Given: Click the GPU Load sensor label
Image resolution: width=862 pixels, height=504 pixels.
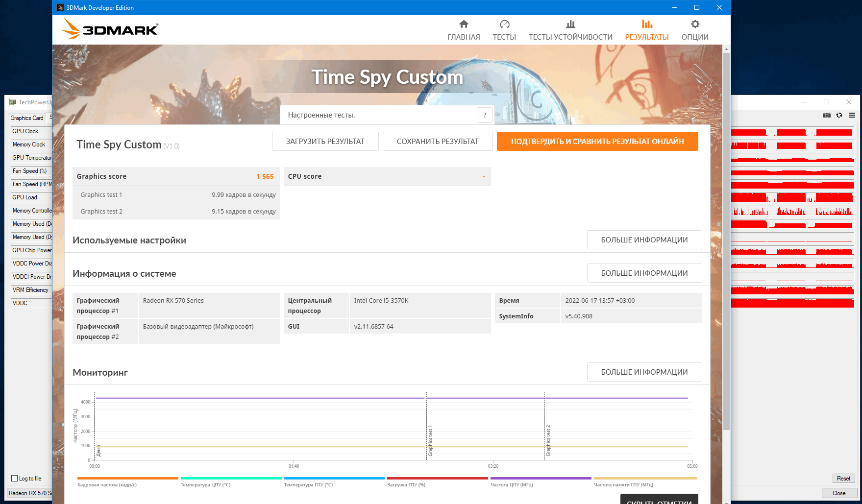Looking at the screenshot, I should (x=31, y=197).
